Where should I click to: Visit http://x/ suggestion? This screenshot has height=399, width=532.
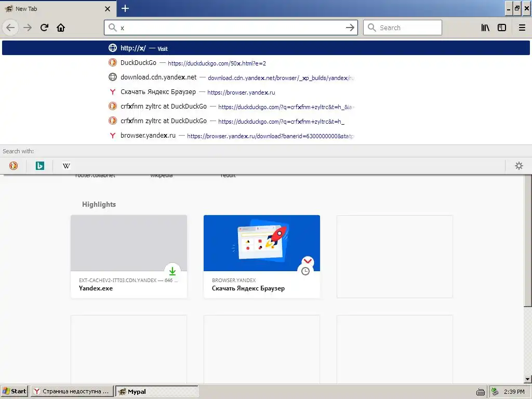pyautogui.click(x=265, y=48)
